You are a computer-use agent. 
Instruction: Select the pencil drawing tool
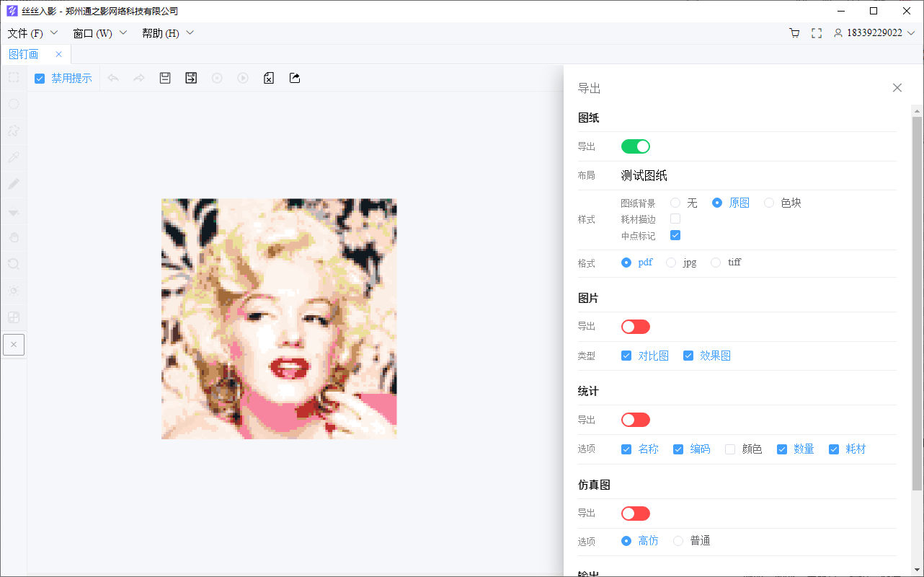tap(14, 184)
